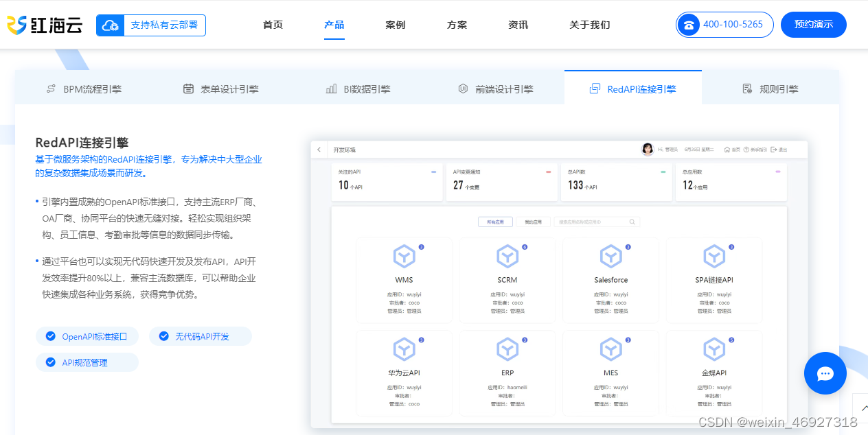868x435 pixels.
Task: Click the back arrow beside 开发环境
Action: 319,150
